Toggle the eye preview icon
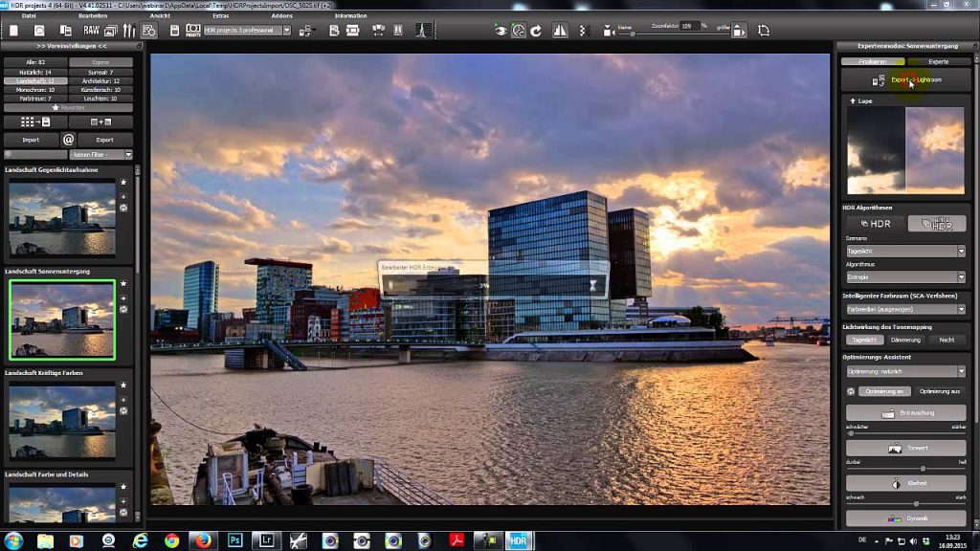Image resolution: width=980 pixels, height=551 pixels. [x=501, y=31]
